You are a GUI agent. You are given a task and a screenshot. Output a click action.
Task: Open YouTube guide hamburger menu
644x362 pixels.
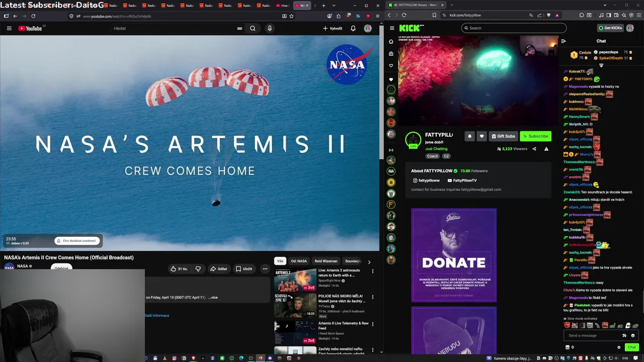(x=9, y=28)
